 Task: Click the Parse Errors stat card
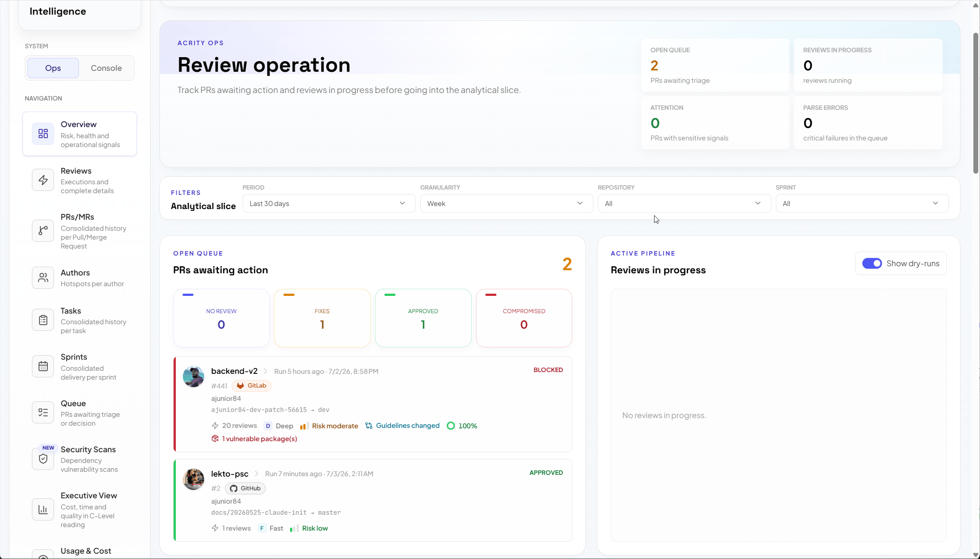tap(868, 123)
